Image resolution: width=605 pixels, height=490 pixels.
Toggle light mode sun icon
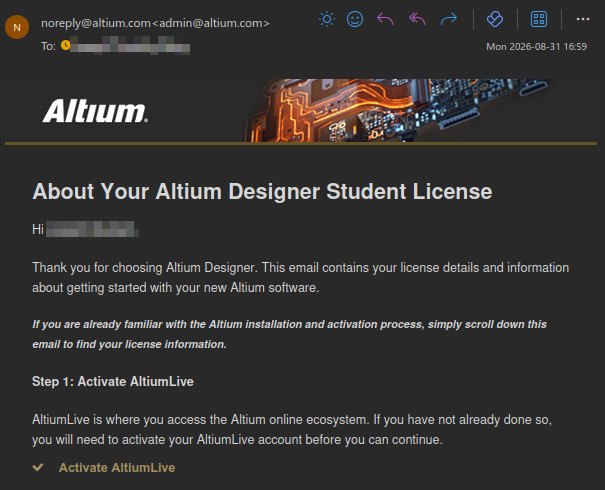click(327, 19)
